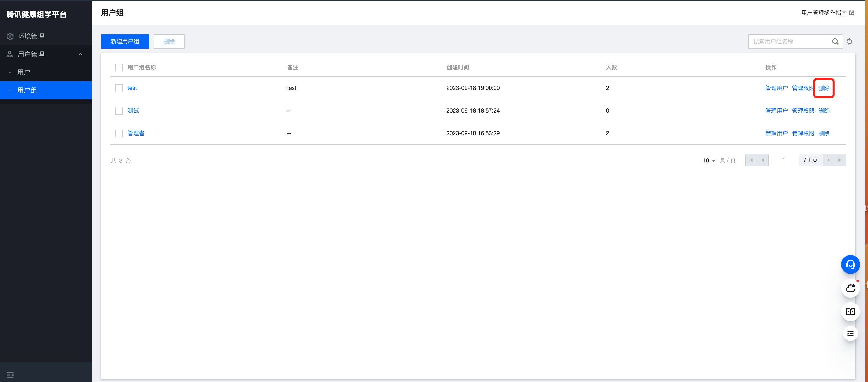The height and width of the screenshot is (382, 868).
Task: Open 环境管理 in the sidebar
Action: pyautogui.click(x=31, y=36)
